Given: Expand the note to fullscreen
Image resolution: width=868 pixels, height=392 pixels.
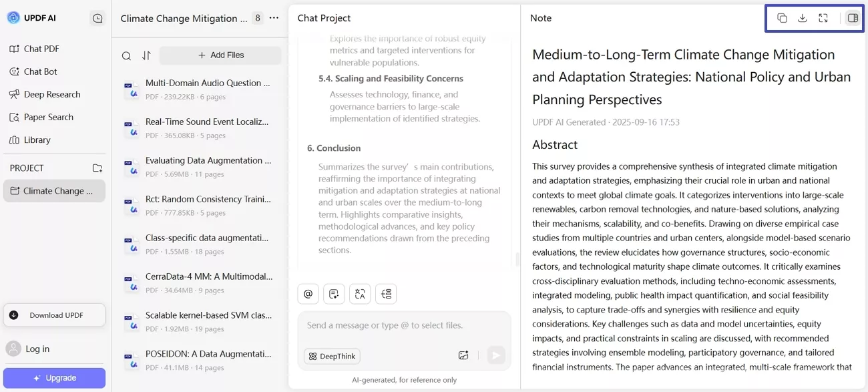Looking at the screenshot, I should coord(823,18).
